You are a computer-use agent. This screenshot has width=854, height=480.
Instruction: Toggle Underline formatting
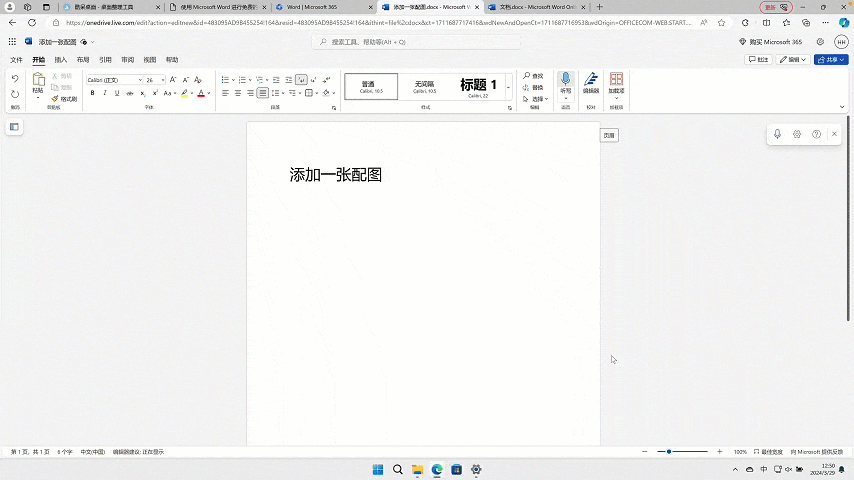click(116, 93)
